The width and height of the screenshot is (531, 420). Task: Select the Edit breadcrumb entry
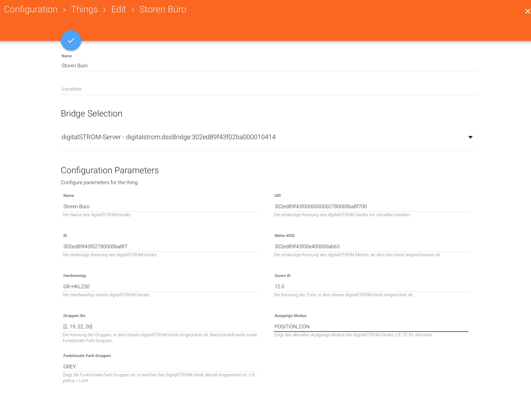coord(119,9)
